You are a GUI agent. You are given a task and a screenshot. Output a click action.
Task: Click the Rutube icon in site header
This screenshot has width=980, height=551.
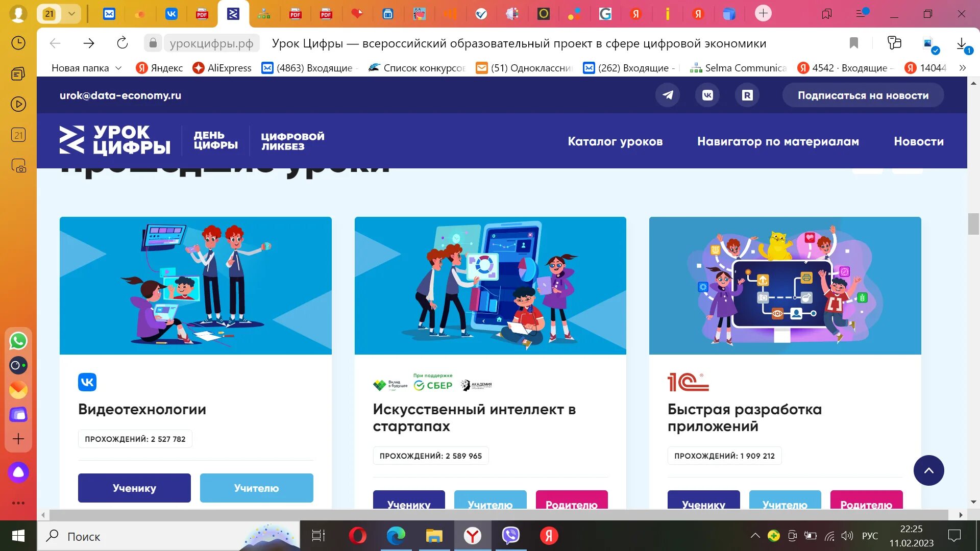tap(747, 95)
